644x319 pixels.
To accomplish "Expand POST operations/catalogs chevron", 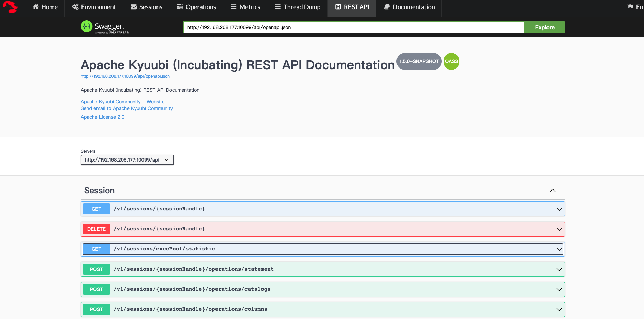I will [x=559, y=289].
